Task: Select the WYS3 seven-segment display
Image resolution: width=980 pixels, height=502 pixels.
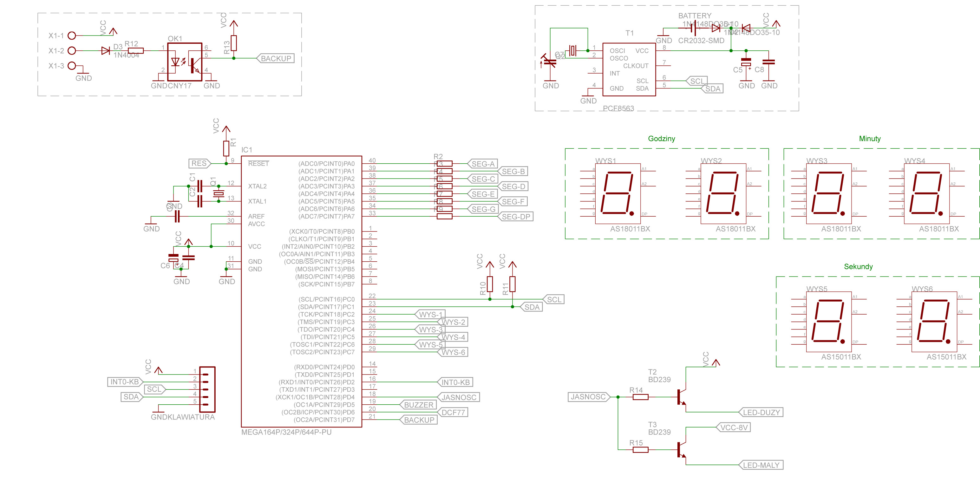Action: click(829, 194)
